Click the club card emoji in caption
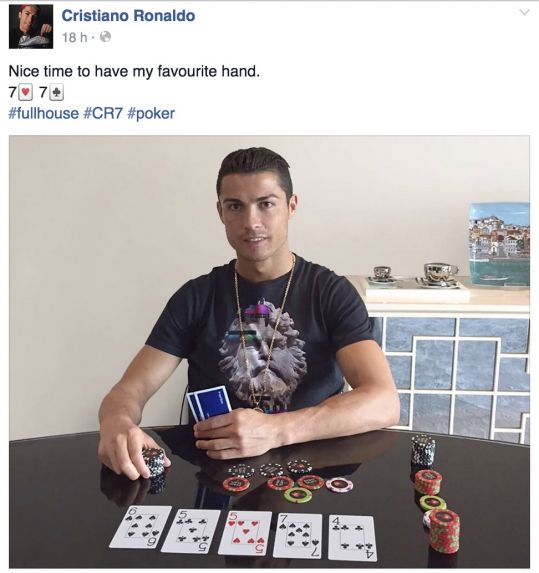The width and height of the screenshot is (539, 573). tap(57, 93)
